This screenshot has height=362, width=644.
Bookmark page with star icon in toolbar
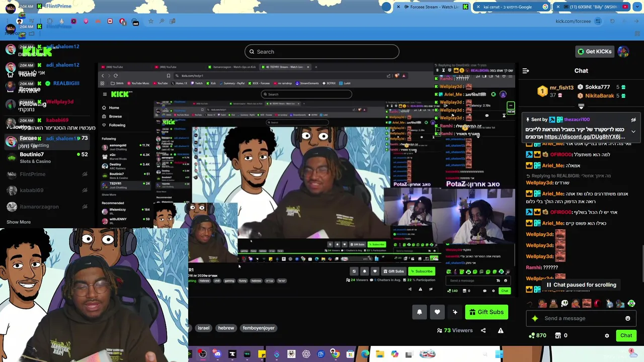point(150,21)
